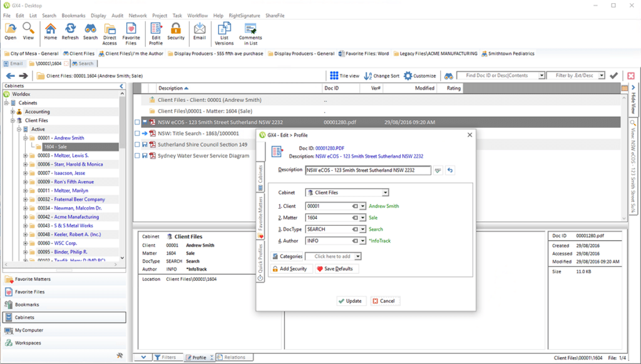The height and width of the screenshot is (364, 641).
Task: Open the Cabinet dropdown in profile dialog
Action: tap(385, 193)
